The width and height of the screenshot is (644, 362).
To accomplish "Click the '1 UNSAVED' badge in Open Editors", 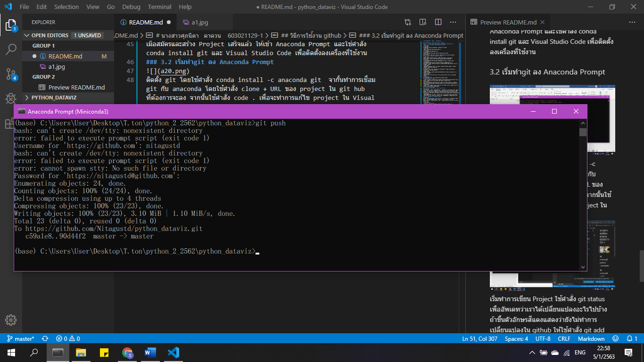I will point(88,35).
